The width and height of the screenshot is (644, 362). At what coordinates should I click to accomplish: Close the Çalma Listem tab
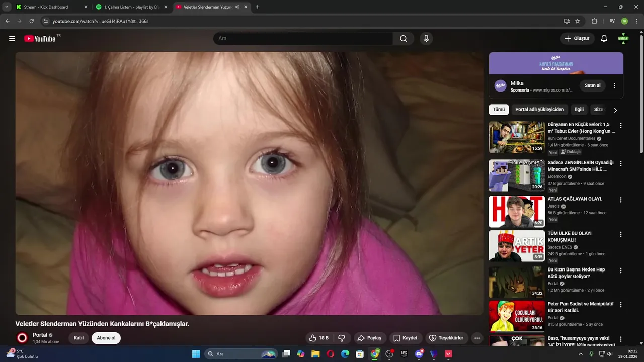(166, 7)
